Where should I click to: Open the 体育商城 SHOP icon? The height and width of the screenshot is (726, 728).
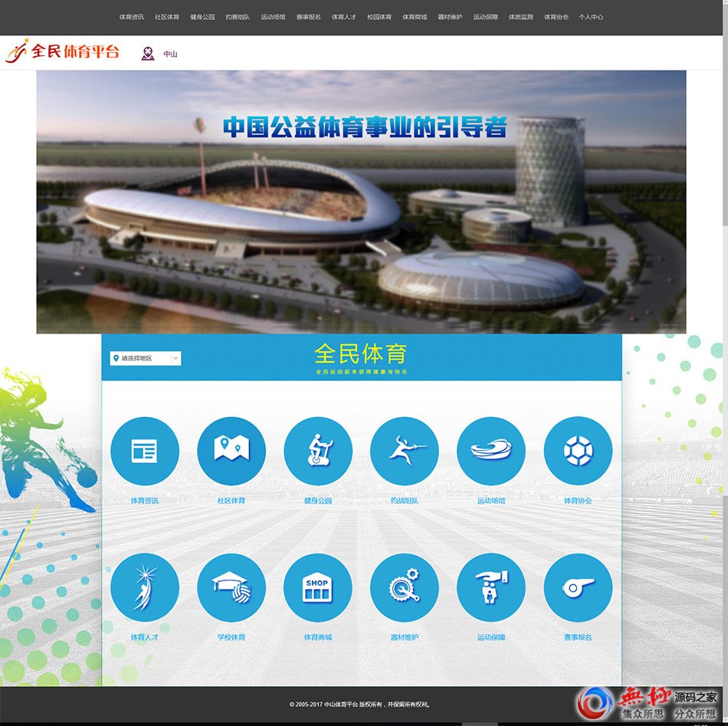pyautogui.click(x=318, y=588)
